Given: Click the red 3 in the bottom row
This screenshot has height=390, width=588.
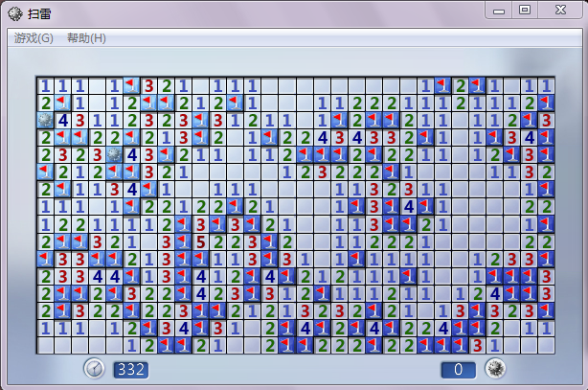Looking at the screenshot, I should [x=477, y=345].
